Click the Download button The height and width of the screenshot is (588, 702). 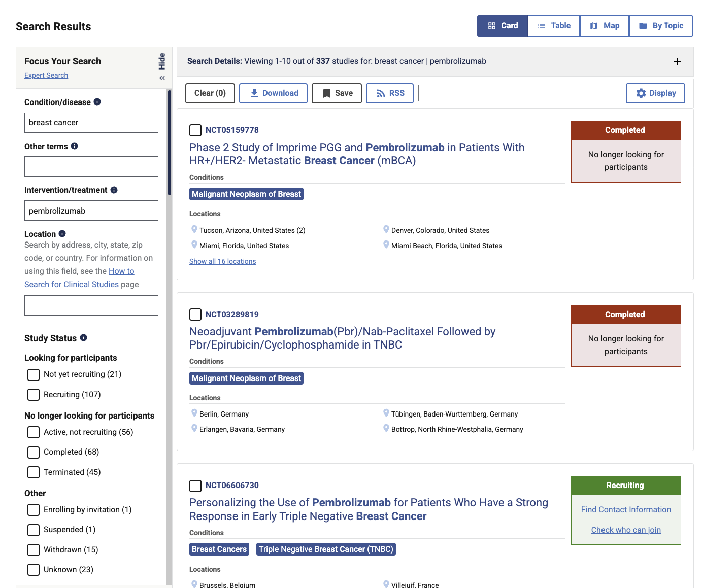click(273, 93)
